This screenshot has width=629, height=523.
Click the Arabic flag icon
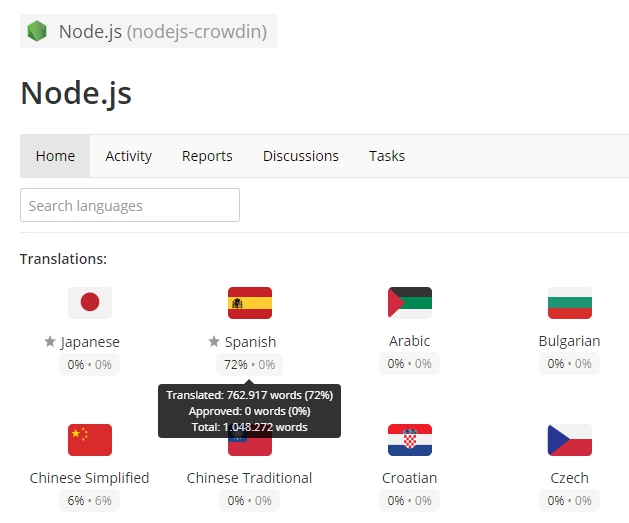410,303
